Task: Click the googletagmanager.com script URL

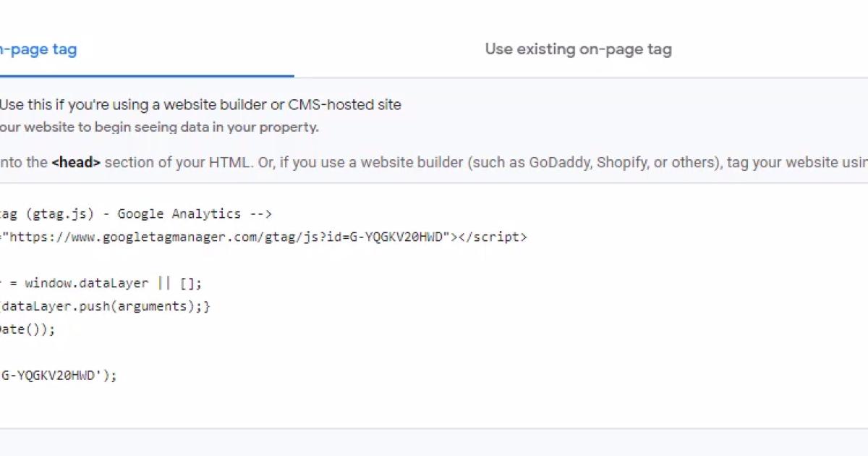Action: coord(217,237)
